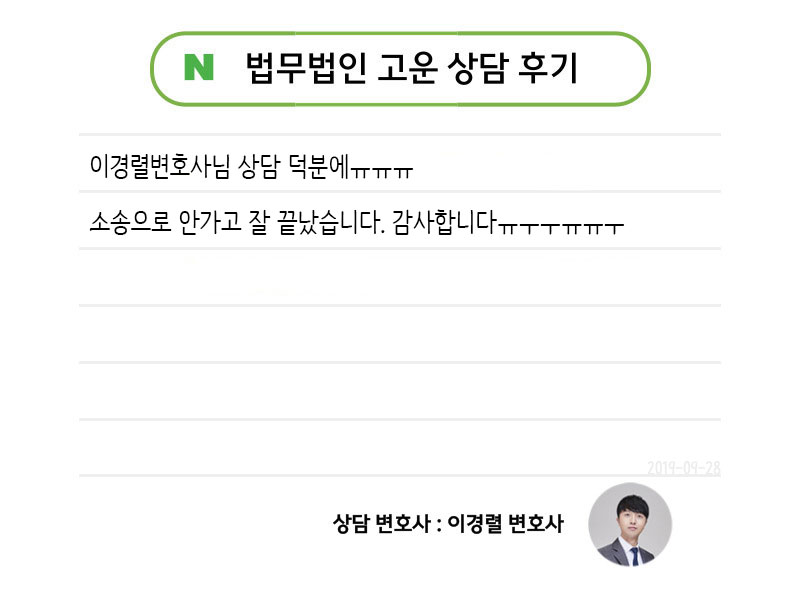This screenshot has height=600, width=800.
Task: Click the 상담 변호사 label at the bottom
Action: pos(380,523)
